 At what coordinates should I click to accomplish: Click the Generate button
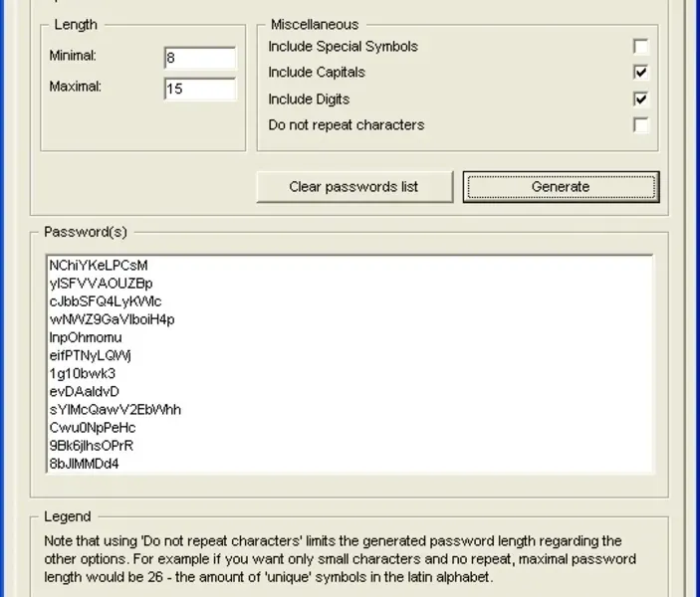point(561,187)
